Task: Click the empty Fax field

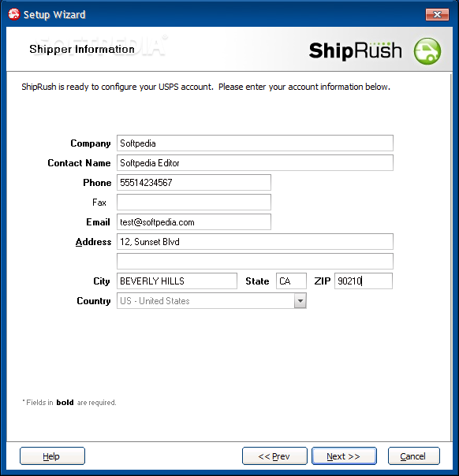Action: click(194, 203)
